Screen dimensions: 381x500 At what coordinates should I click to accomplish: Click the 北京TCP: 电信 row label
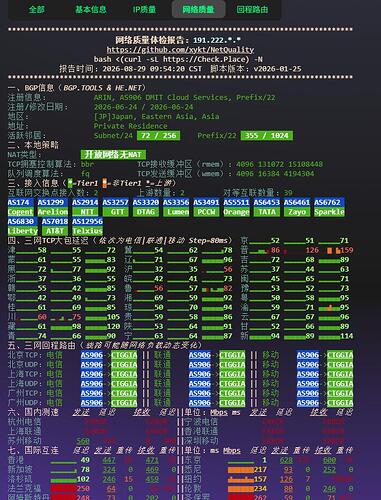35,355
